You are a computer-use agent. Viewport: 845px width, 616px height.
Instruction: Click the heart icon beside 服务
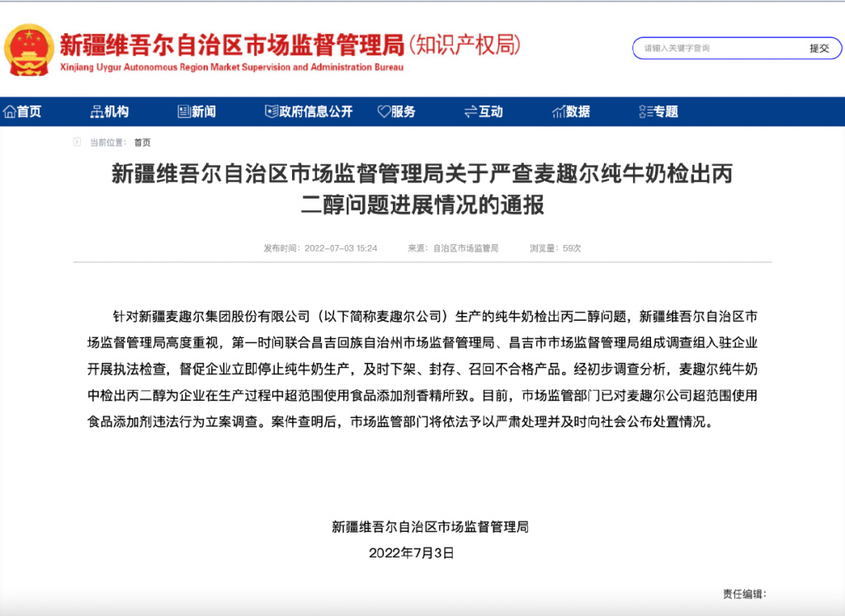[x=383, y=111]
